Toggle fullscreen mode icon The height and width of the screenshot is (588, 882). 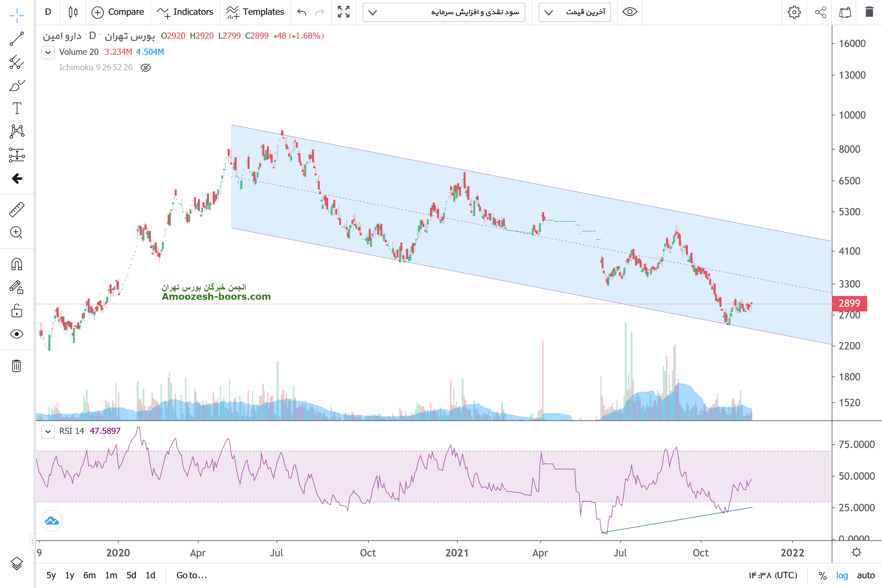point(344,12)
